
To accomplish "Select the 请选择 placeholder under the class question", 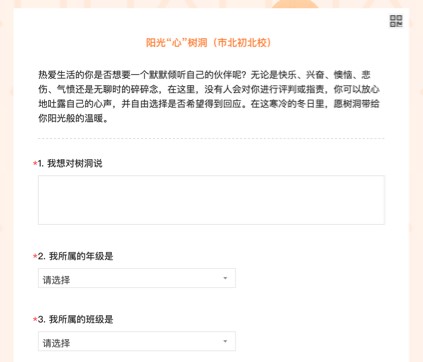I will pyautogui.click(x=56, y=343).
